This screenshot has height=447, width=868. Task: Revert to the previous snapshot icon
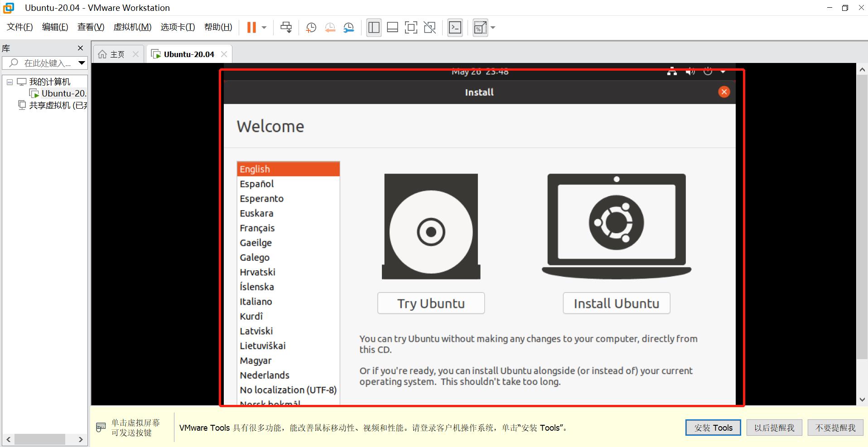tap(330, 28)
